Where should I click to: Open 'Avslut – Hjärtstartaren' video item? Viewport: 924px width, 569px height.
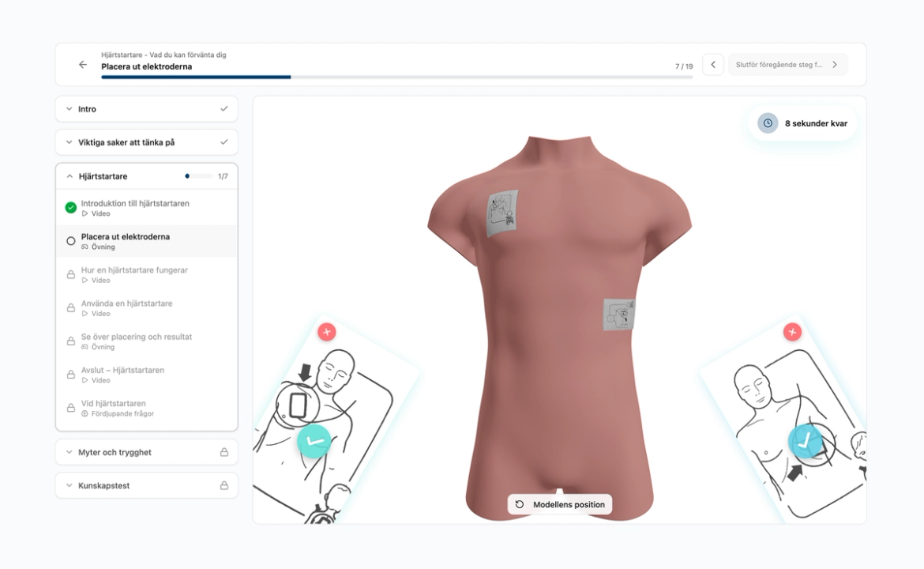click(147, 375)
